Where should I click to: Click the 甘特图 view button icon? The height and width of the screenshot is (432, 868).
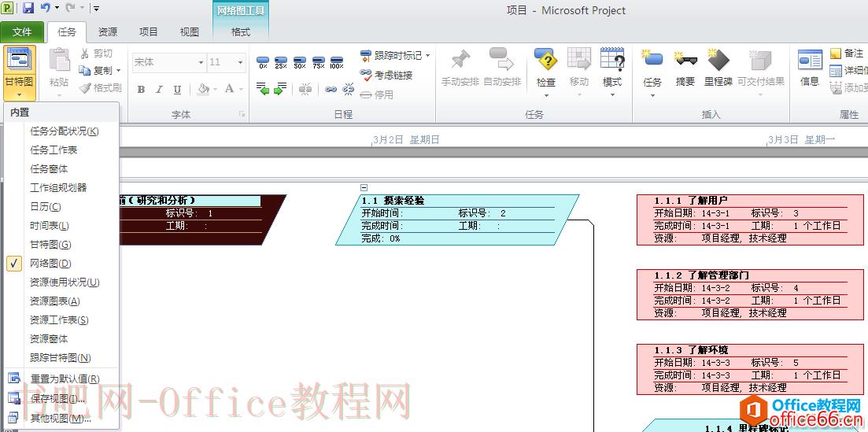(x=20, y=59)
